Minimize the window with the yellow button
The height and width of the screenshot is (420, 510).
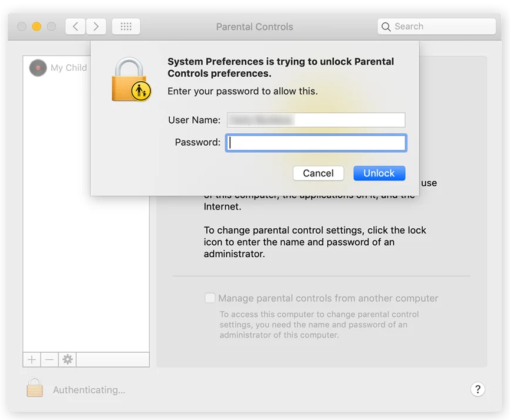37,27
